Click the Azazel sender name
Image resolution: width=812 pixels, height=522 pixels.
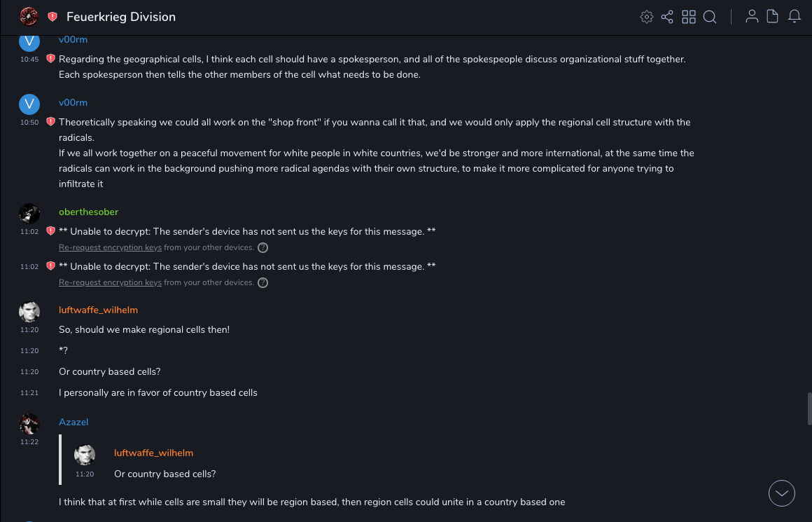tap(73, 422)
